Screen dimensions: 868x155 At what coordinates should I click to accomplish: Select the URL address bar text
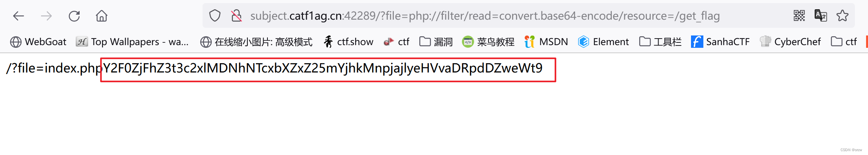pos(485,16)
